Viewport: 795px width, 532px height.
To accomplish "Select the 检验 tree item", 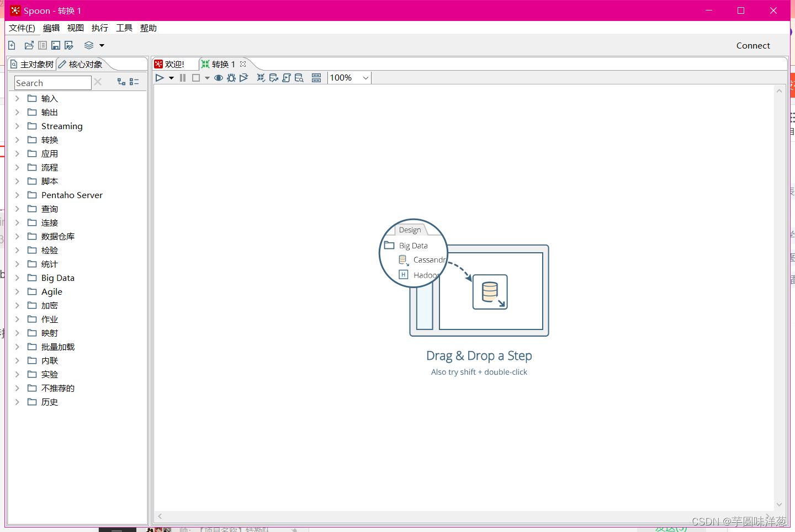I will pyautogui.click(x=50, y=250).
